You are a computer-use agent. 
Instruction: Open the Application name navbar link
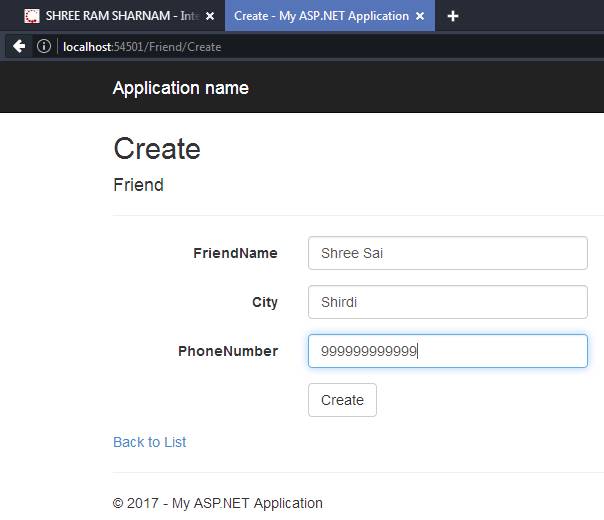[x=181, y=88]
